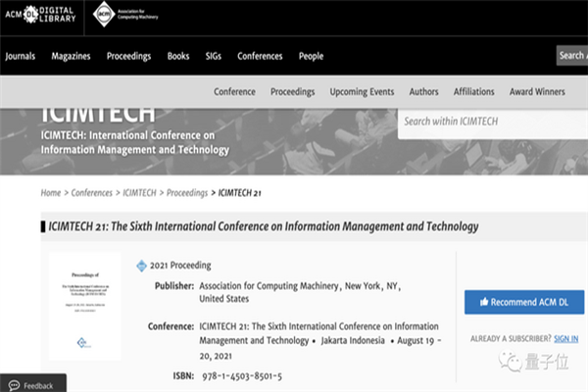Click Jakarta Indonesia location text
The image size is (588, 392).
coord(353,341)
